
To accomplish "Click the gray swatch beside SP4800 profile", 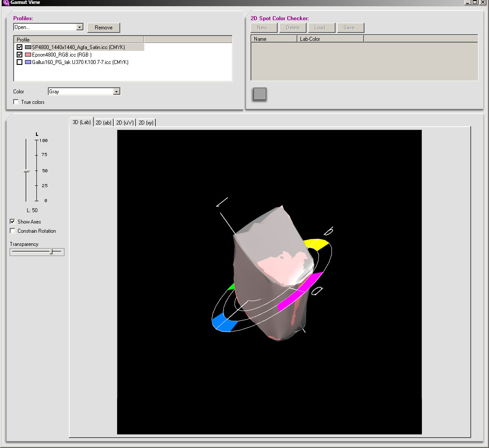I will 28,47.
